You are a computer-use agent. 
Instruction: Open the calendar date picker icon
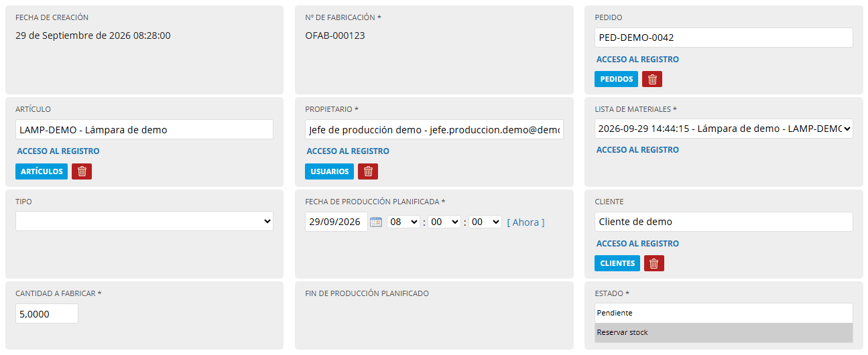coord(376,222)
